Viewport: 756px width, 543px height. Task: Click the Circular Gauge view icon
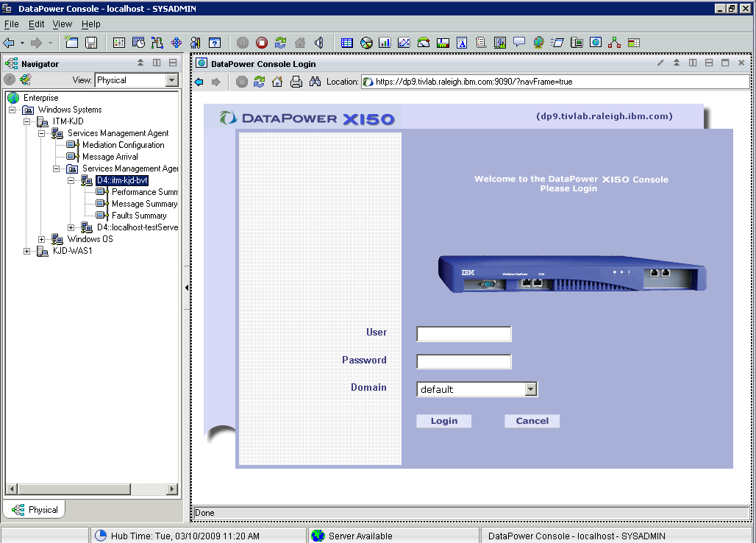coord(424,43)
